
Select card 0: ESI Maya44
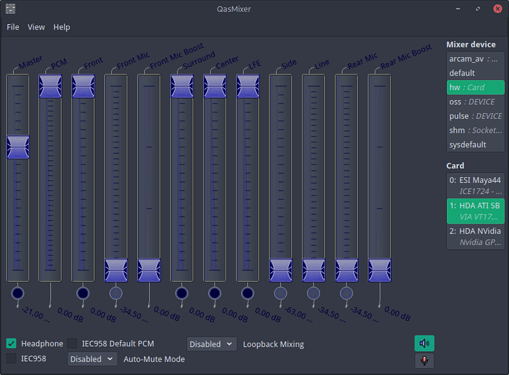[475, 185]
